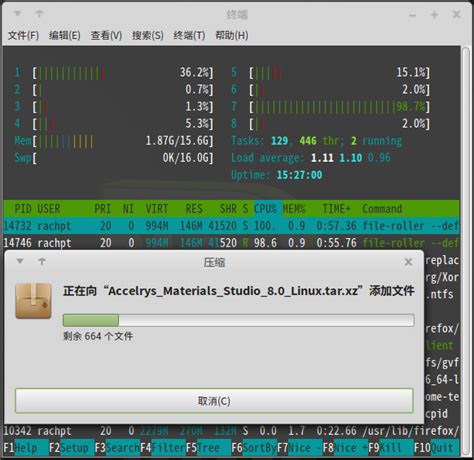
Task: Click F8 Nice + in the htop footer
Action: [345, 448]
